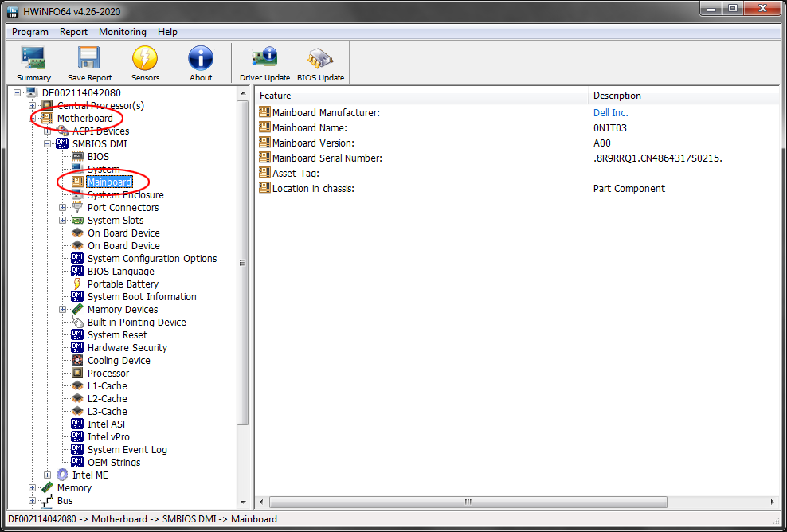Expand the Port Connectors node
787x532 pixels.
pos(63,208)
